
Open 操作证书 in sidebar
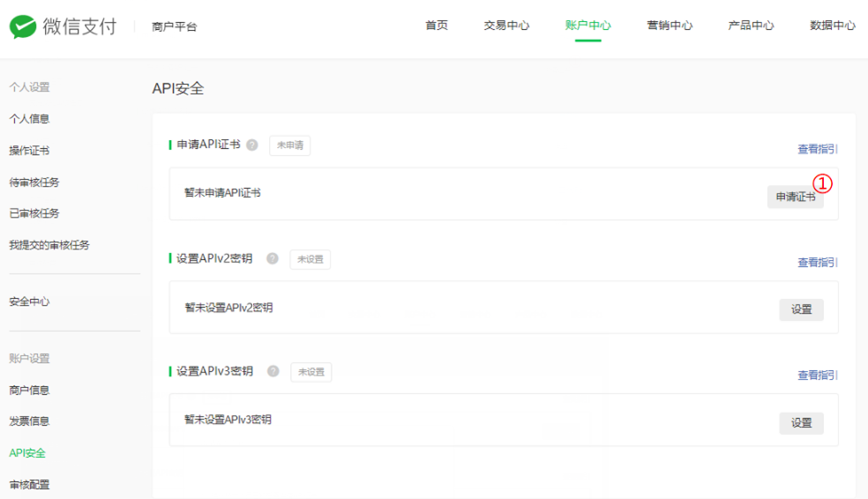coord(29,151)
